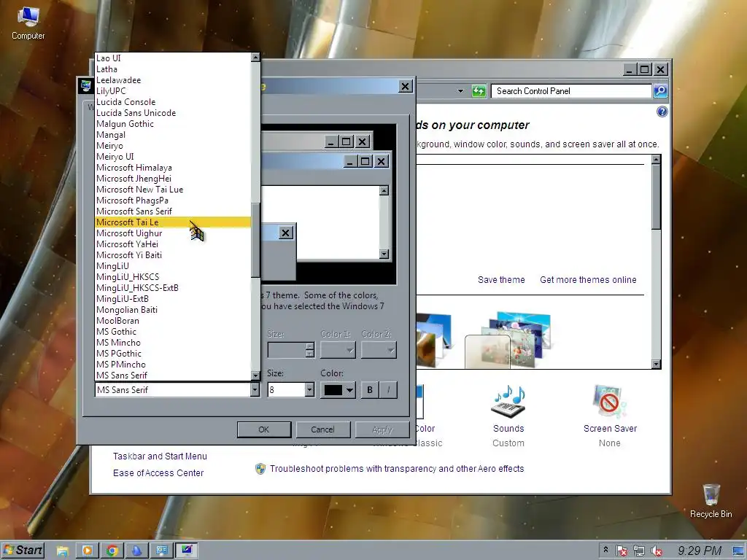Screen dimensions: 747x560
Task: Open the font Color swatch dropdown
Action: 338,390
